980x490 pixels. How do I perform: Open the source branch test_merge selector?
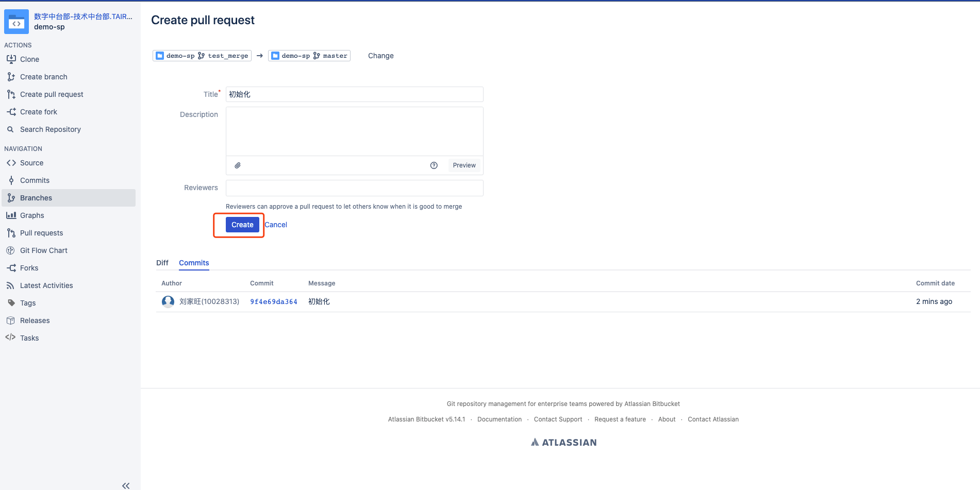click(202, 56)
